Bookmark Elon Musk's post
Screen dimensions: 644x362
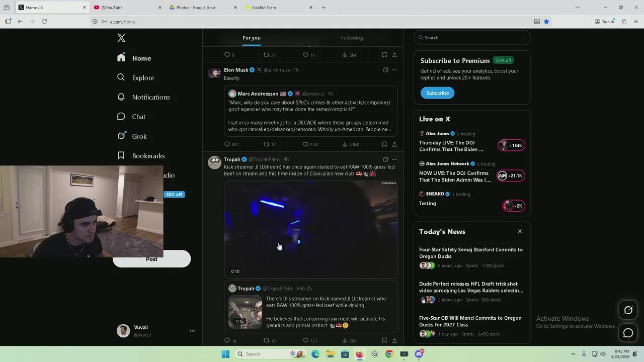pos(384,144)
